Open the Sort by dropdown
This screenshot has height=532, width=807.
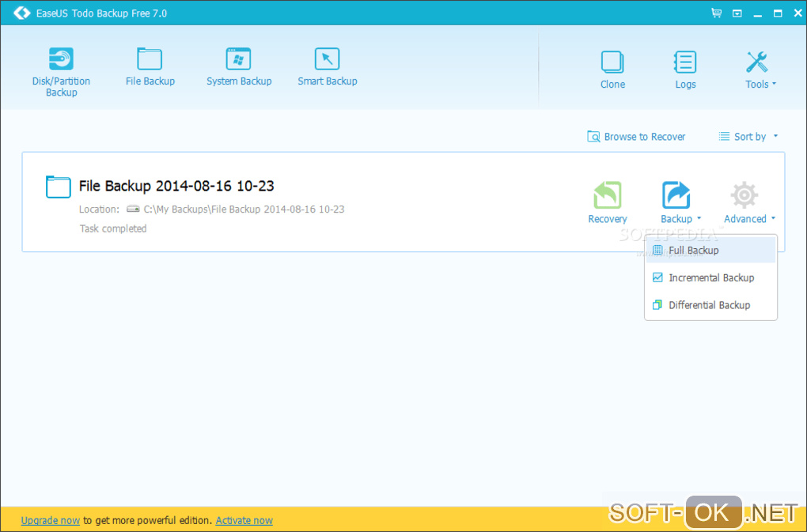pos(748,137)
